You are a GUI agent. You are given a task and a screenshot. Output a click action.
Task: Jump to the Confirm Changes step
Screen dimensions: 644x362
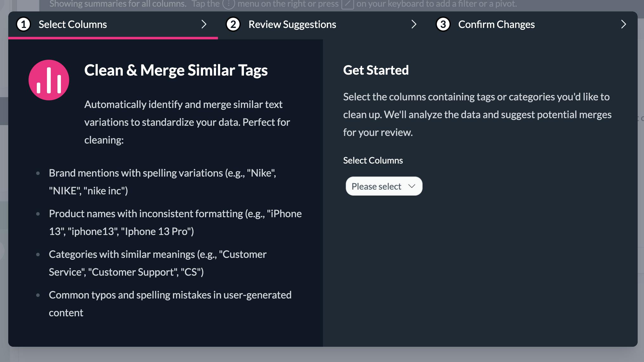[496, 24]
